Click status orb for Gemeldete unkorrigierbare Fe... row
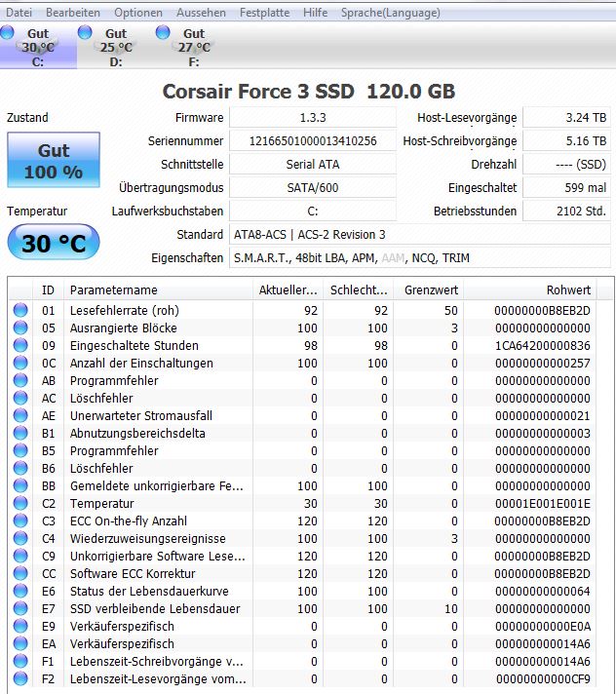This screenshot has height=694, width=616. (x=20, y=485)
